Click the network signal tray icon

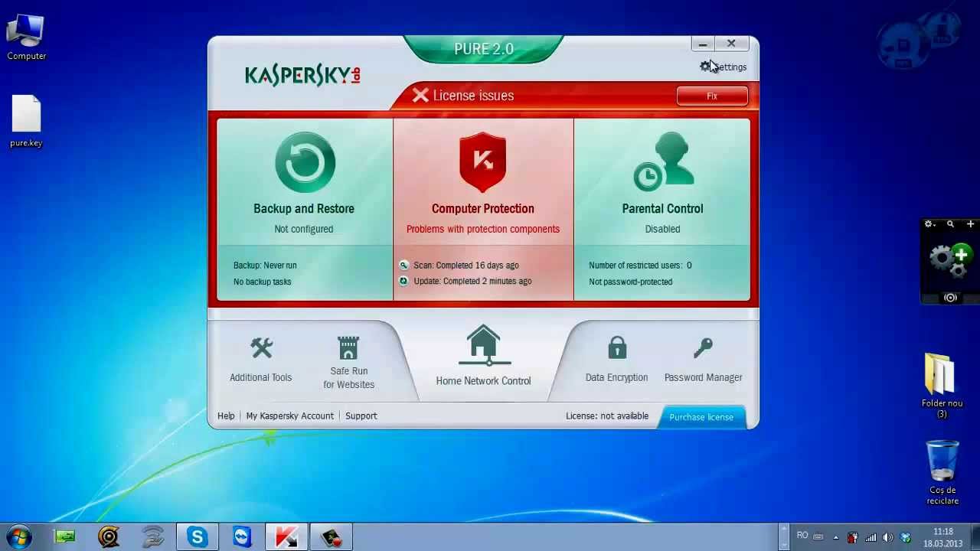tap(871, 537)
